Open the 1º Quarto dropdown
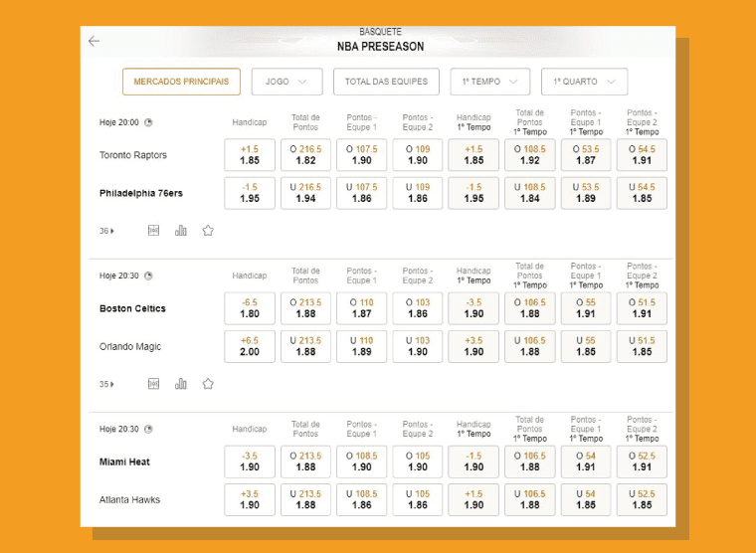The width and height of the screenshot is (756, 553). pos(584,82)
